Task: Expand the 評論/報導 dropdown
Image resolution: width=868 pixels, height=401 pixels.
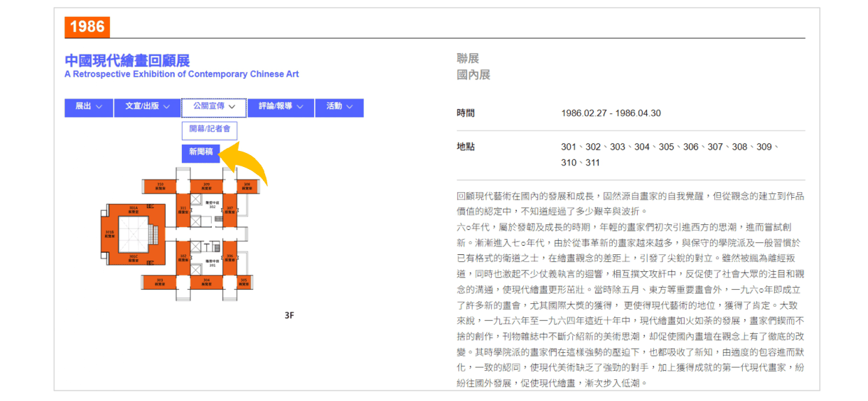Action: coord(280,107)
